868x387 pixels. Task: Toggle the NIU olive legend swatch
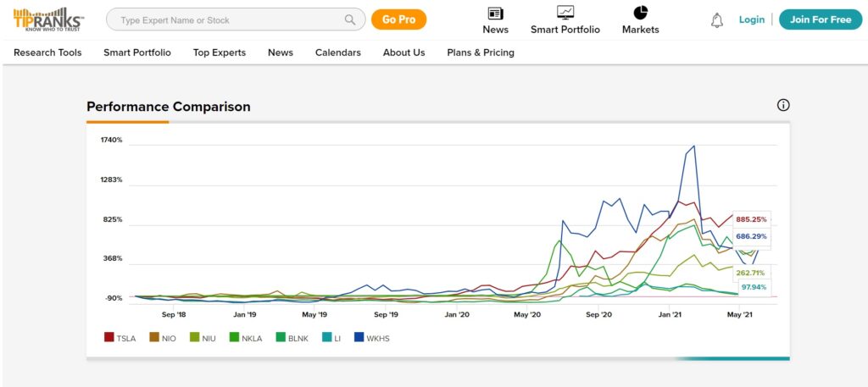193,337
